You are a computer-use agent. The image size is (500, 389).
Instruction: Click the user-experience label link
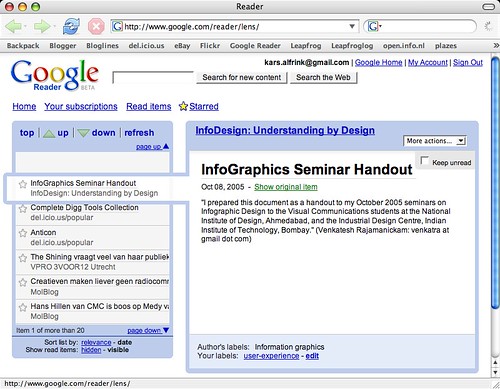click(271, 356)
